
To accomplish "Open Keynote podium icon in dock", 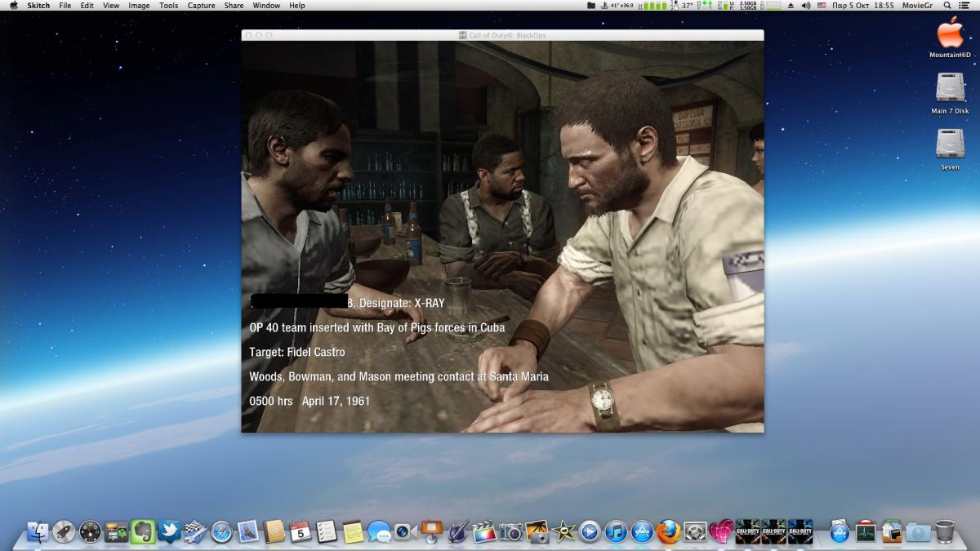I will 432,532.
